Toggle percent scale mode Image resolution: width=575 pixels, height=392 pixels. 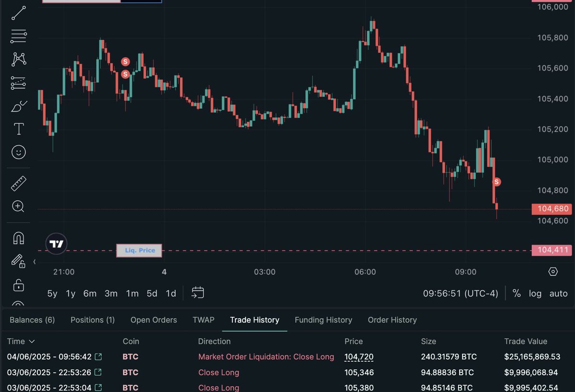517,293
